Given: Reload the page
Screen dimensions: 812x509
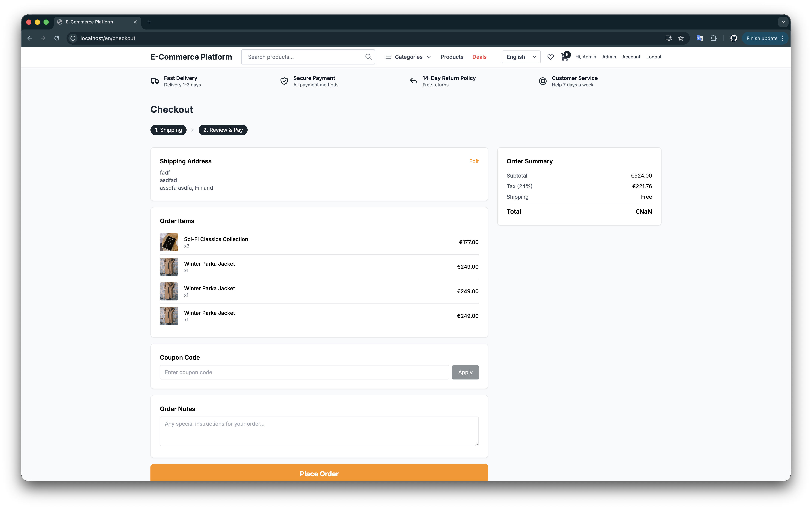Looking at the screenshot, I should tap(57, 38).
